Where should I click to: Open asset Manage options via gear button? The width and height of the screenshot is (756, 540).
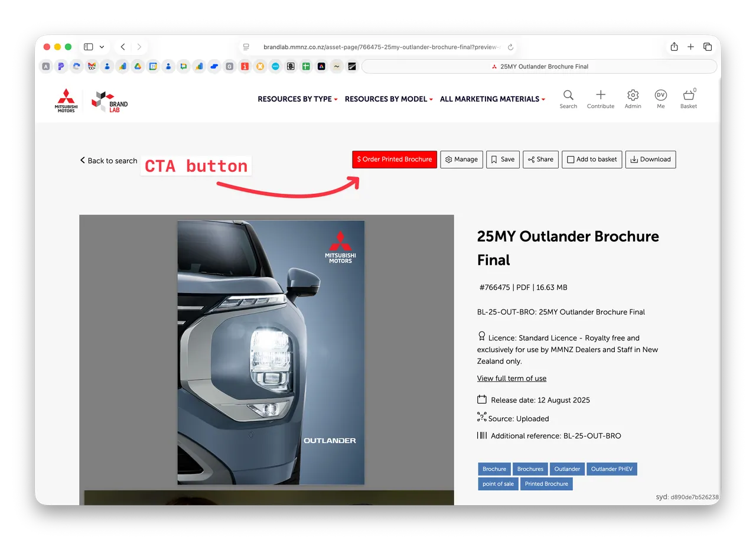461,159
